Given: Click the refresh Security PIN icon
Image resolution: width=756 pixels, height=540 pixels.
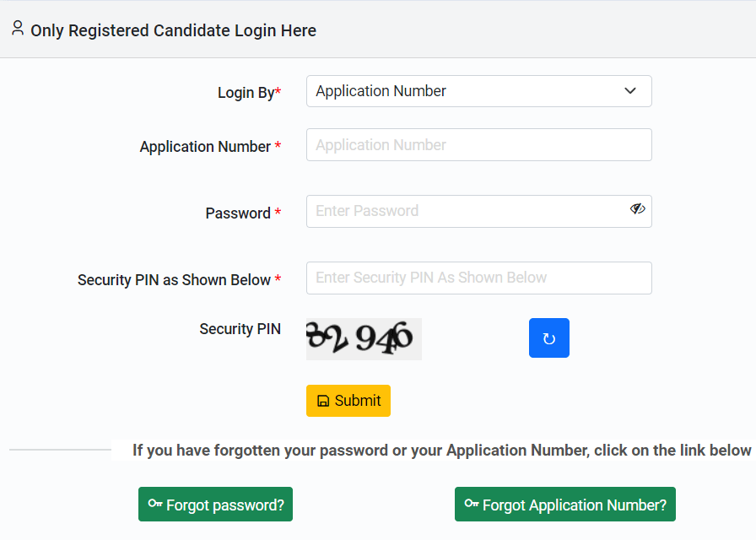Looking at the screenshot, I should click(548, 338).
